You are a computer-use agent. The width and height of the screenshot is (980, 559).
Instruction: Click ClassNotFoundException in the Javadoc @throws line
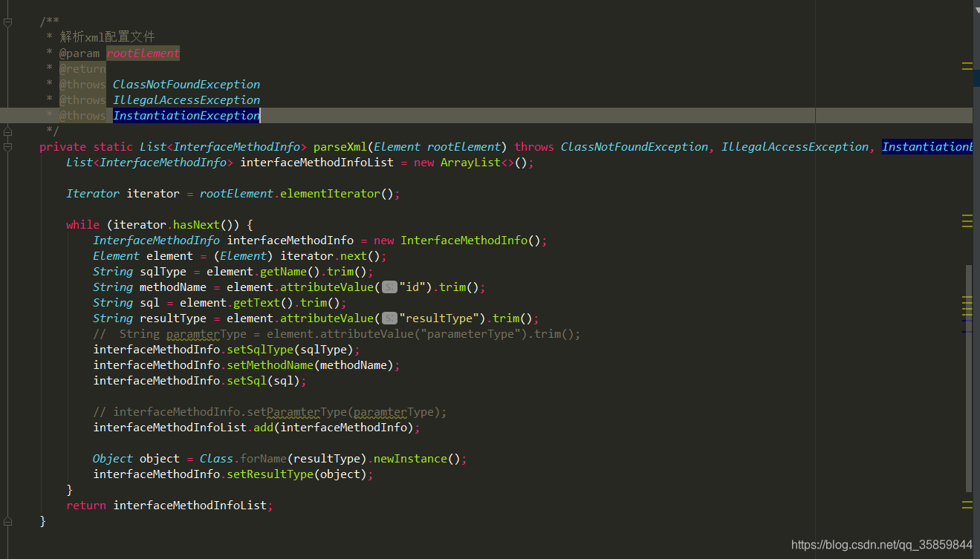(x=186, y=85)
